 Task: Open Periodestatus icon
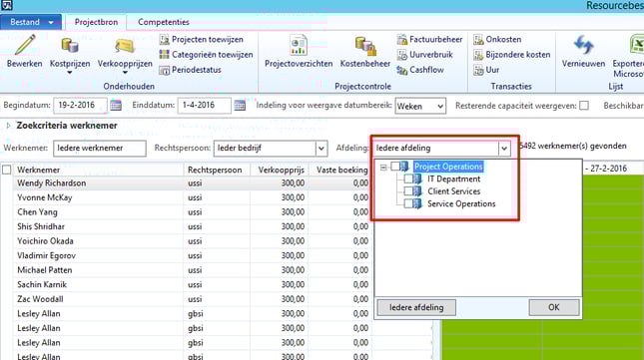tap(165, 70)
